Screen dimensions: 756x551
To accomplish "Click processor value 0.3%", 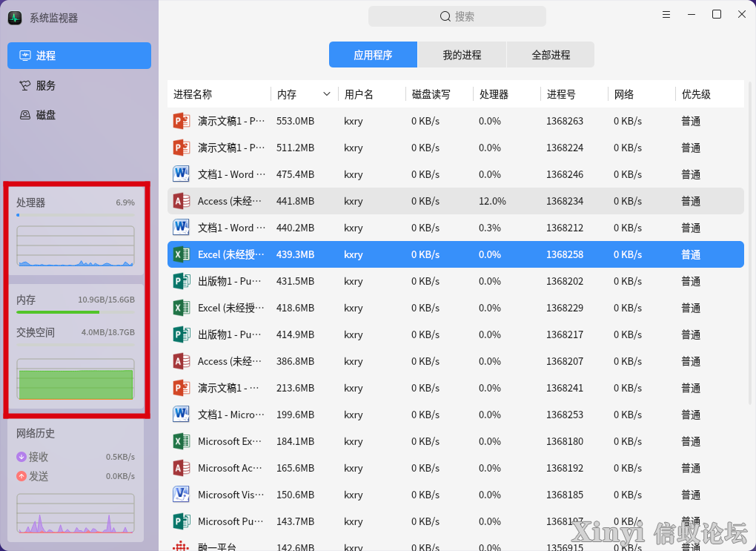I will pyautogui.click(x=489, y=228).
